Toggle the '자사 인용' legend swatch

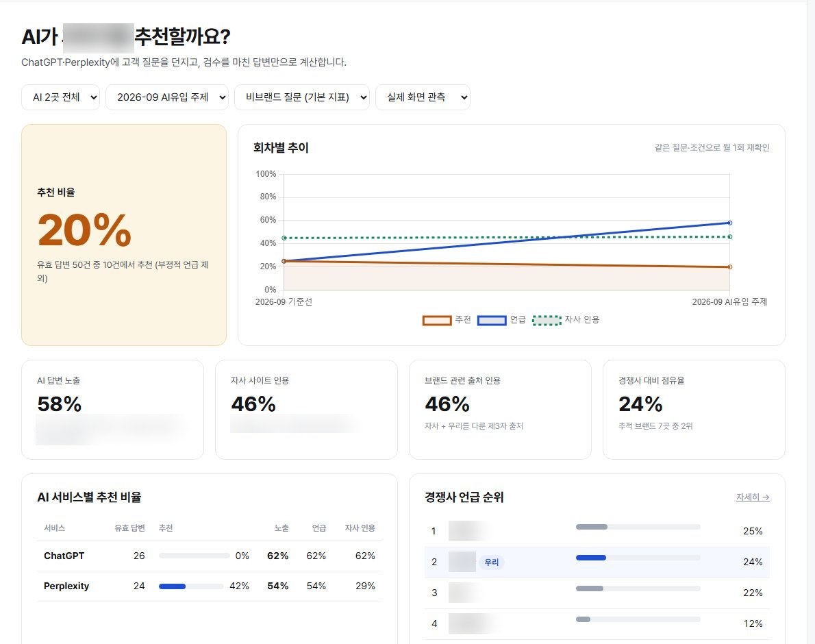tap(547, 320)
